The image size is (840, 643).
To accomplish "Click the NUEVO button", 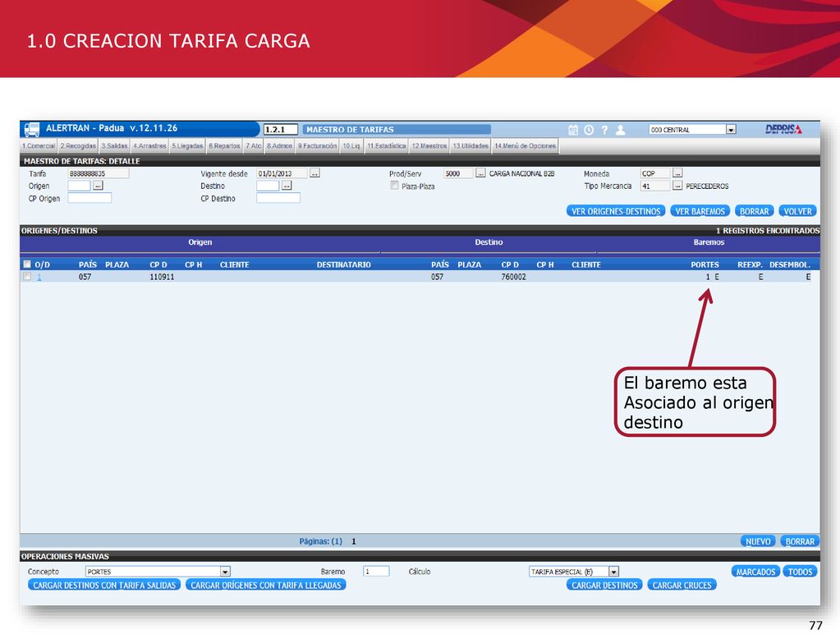I will 758,541.
